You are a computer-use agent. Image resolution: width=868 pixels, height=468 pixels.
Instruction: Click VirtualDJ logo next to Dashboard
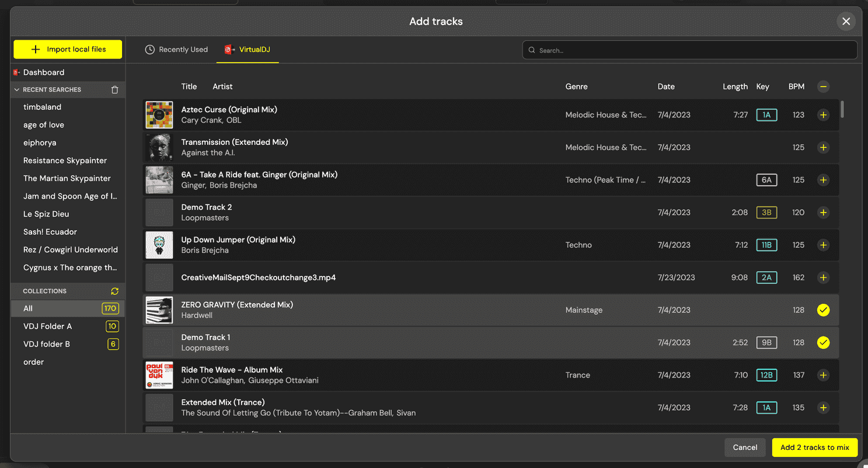pos(16,72)
